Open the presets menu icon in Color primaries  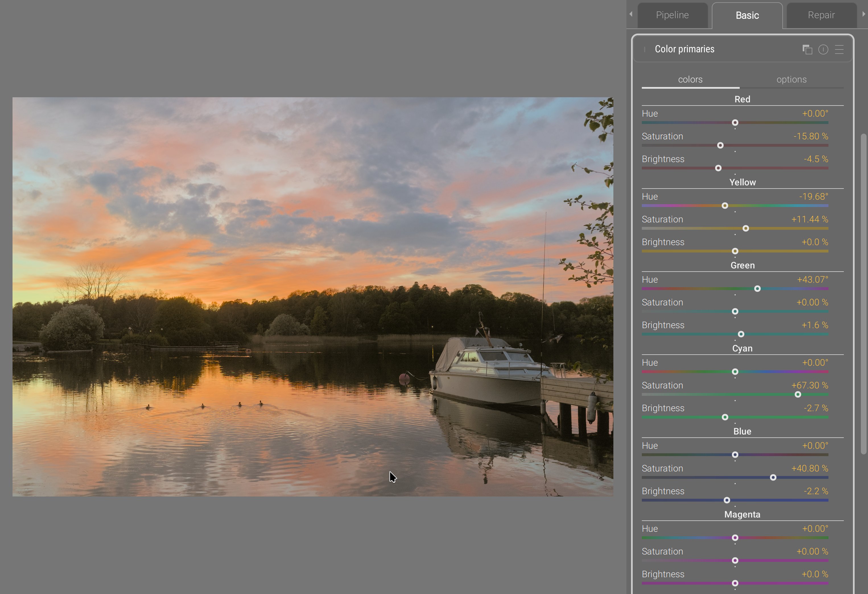[x=839, y=49]
